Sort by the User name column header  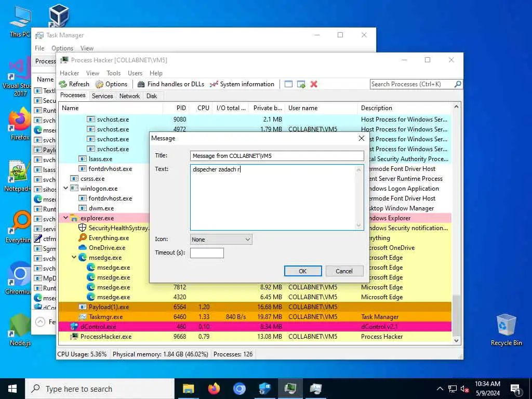[x=321, y=108]
